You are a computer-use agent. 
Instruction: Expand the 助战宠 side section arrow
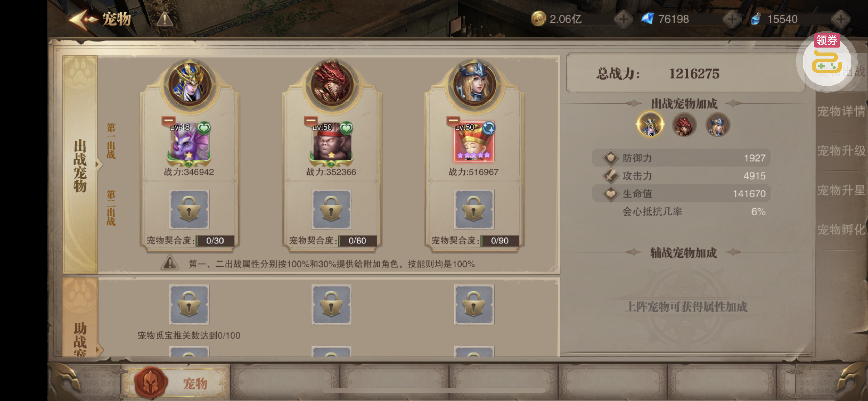tap(98, 350)
